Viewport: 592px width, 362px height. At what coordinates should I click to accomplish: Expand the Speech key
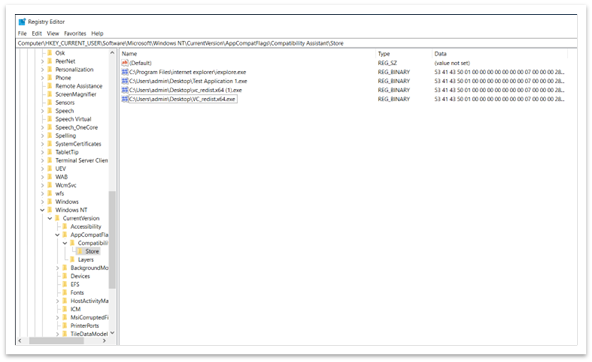coord(42,111)
